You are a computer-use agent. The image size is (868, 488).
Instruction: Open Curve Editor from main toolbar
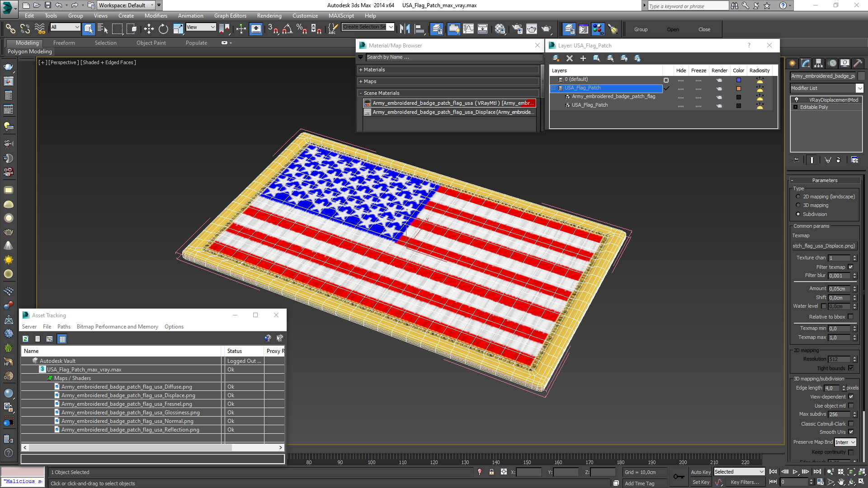coord(468,29)
